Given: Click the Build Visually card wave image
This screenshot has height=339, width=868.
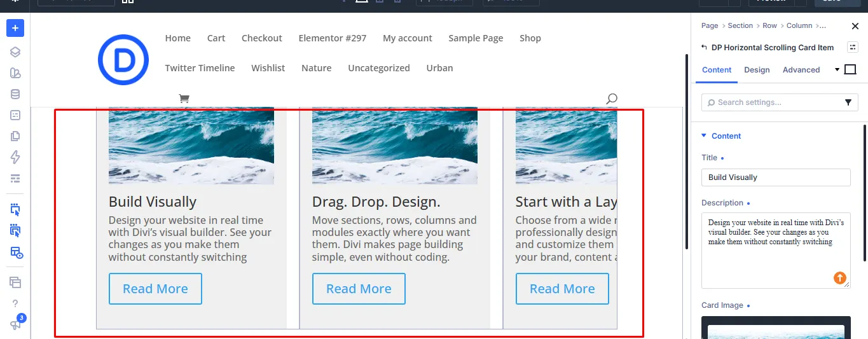Looking at the screenshot, I should click(191, 146).
